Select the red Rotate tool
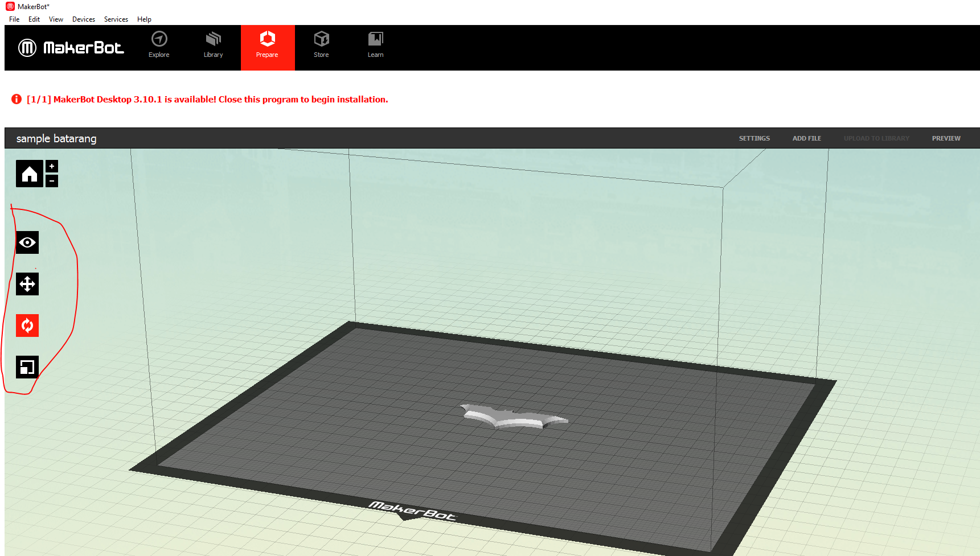Viewport: 980px width, 556px height. pyautogui.click(x=27, y=326)
